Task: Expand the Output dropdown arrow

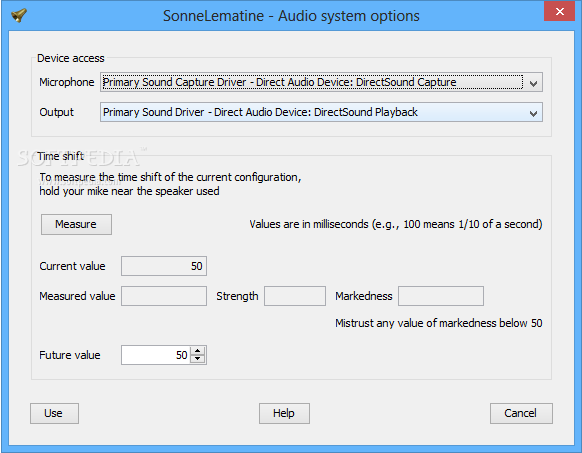Action: [533, 113]
